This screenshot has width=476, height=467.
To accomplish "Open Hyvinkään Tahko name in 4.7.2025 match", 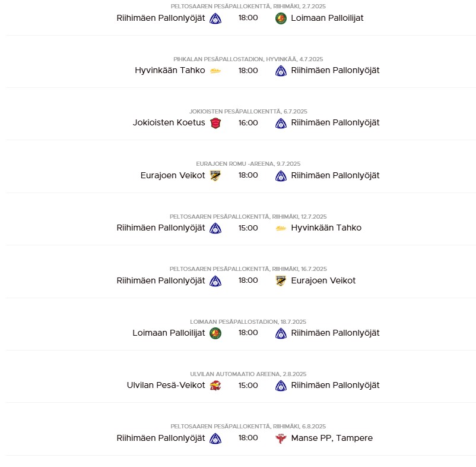I will [x=170, y=70].
